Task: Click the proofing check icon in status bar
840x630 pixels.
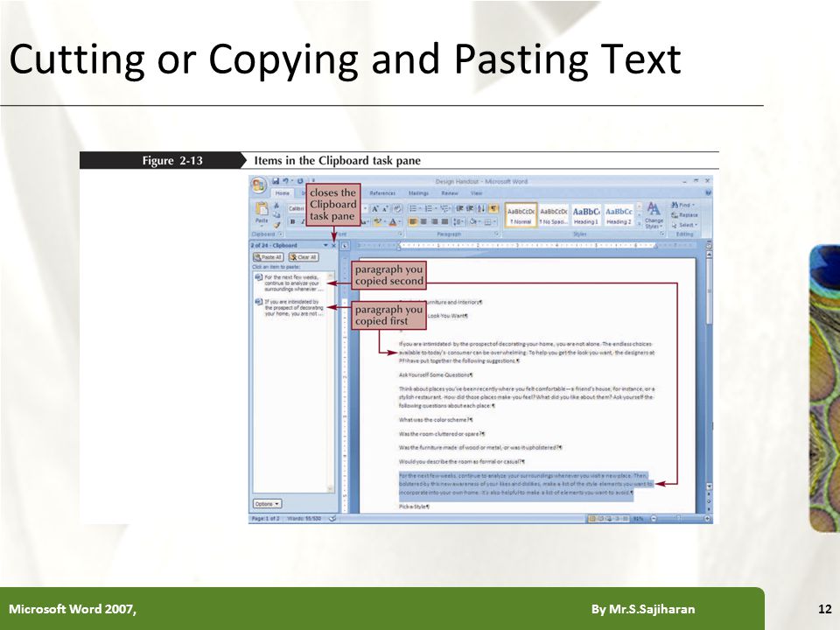Action: click(x=332, y=519)
